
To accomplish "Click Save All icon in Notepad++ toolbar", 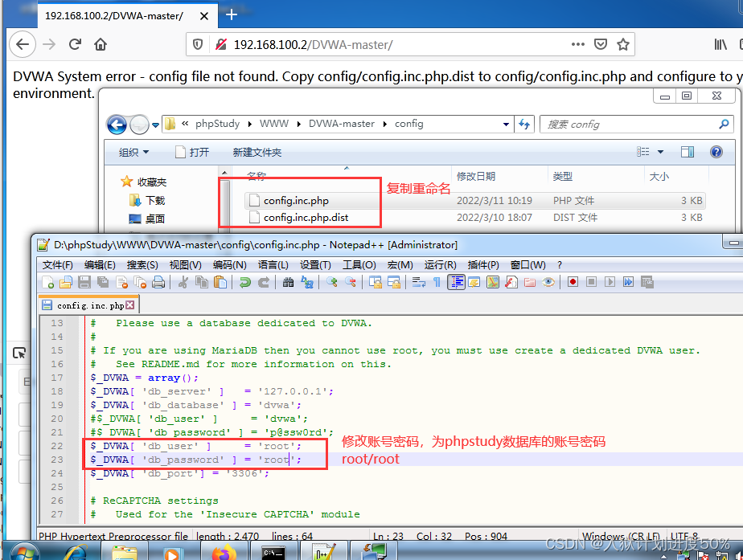I will click(x=103, y=282).
